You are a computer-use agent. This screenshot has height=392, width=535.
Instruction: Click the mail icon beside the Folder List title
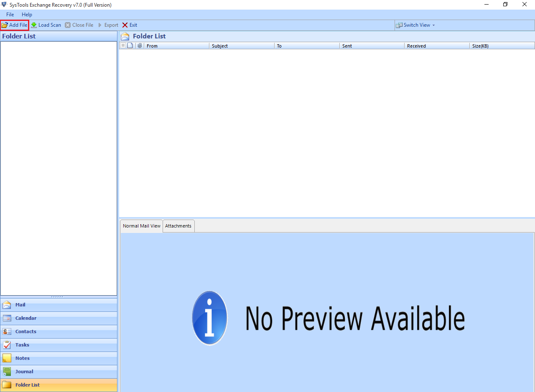click(125, 36)
